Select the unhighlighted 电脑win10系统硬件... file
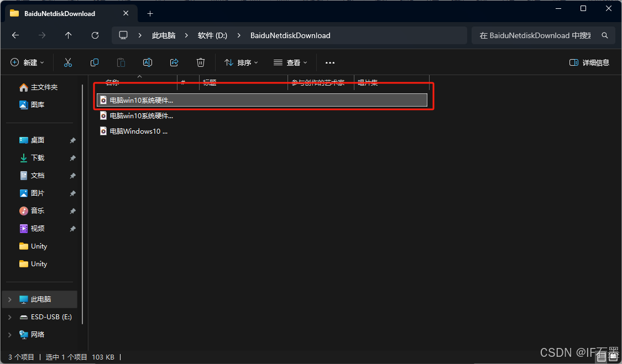The height and width of the screenshot is (364, 622). [x=136, y=116]
